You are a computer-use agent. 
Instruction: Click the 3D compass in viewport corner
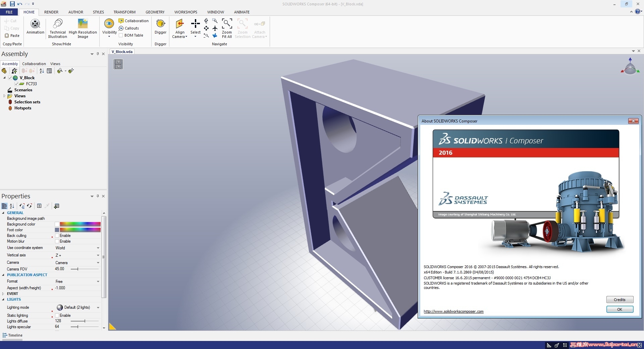point(630,66)
